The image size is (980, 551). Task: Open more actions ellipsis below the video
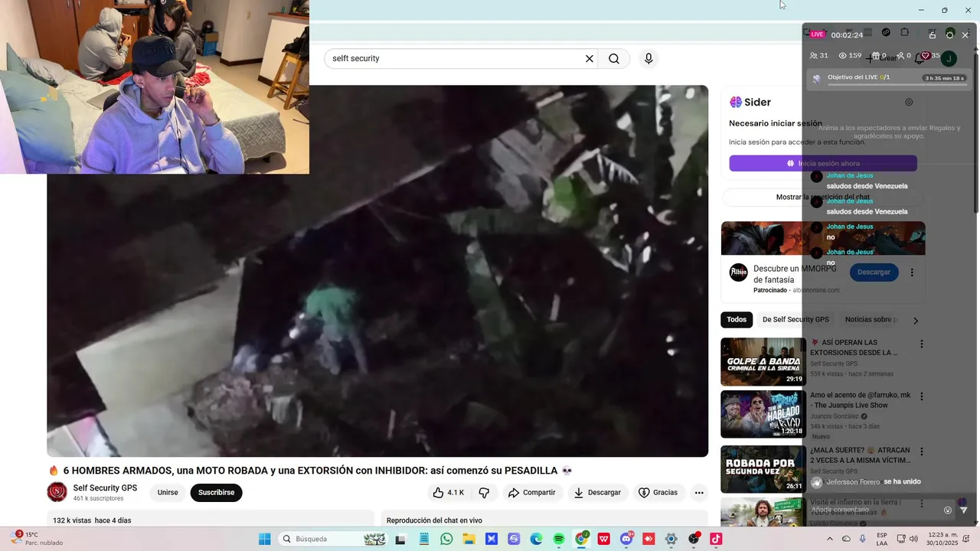(699, 493)
